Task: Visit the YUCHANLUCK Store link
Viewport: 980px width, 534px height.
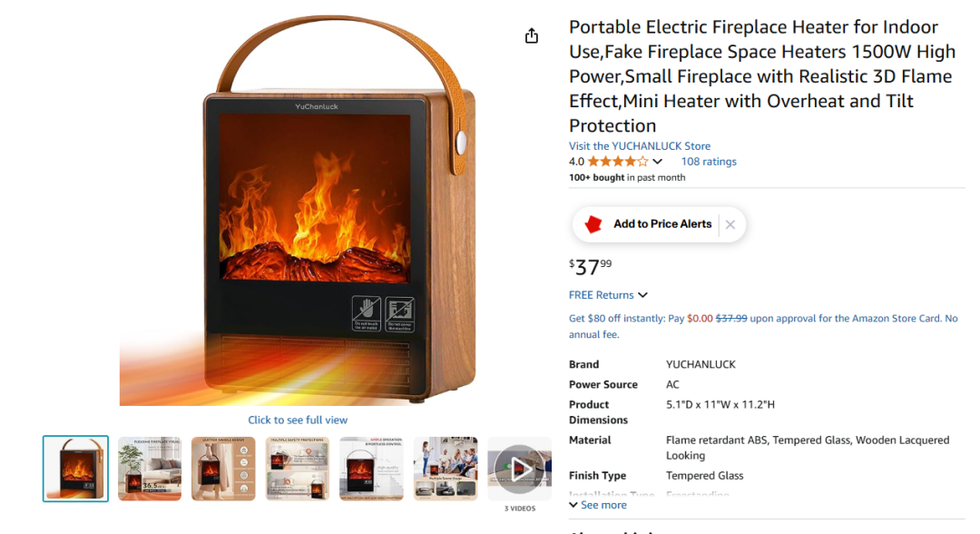Action: 640,145
